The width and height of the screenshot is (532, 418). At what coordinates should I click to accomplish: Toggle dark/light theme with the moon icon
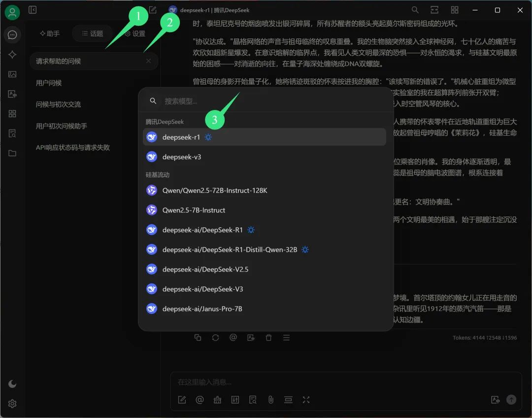pyautogui.click(x=12, y=383)
